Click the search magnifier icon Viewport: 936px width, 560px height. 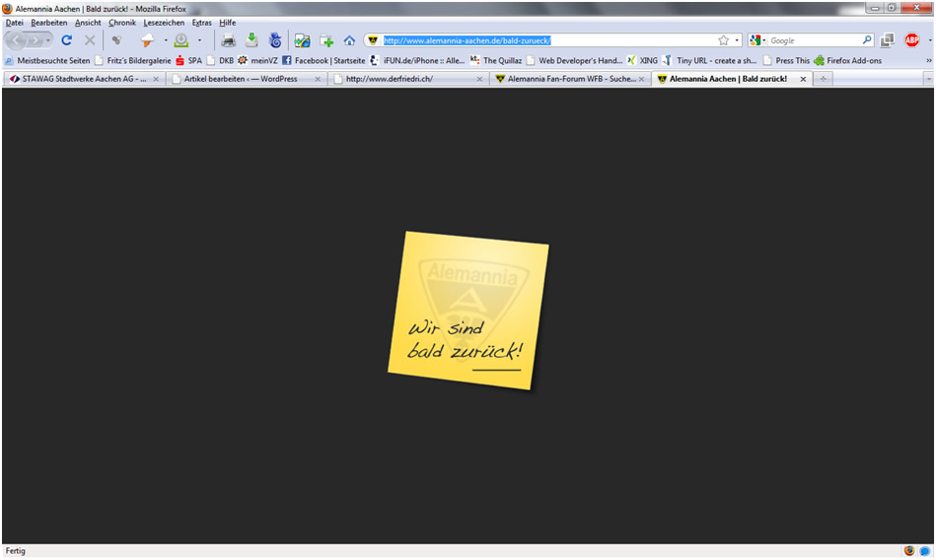pyautogui.click(x=867, y=40)
